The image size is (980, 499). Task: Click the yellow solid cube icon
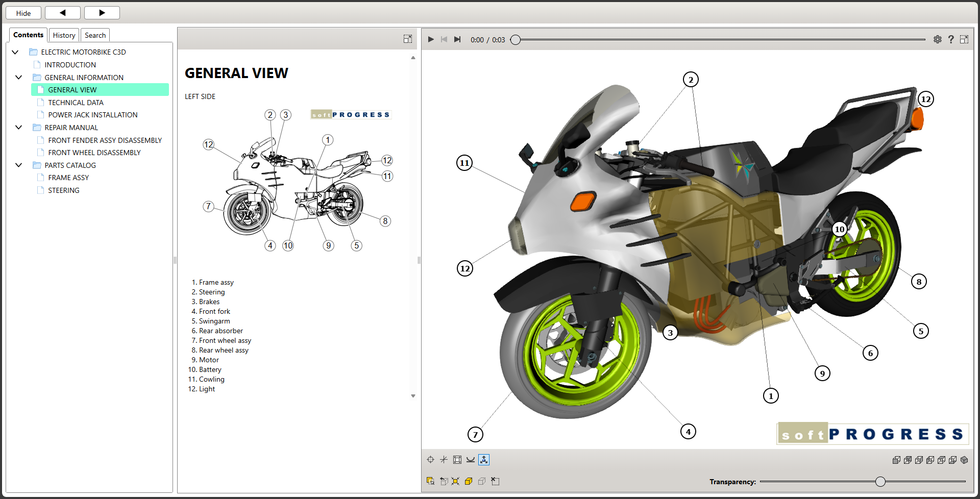point(469,481)
